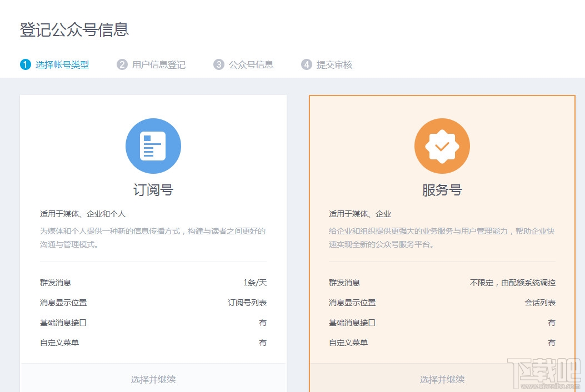
Task: Click the checkmark inside the service account emblem
Action: click(x=442, y=146)
